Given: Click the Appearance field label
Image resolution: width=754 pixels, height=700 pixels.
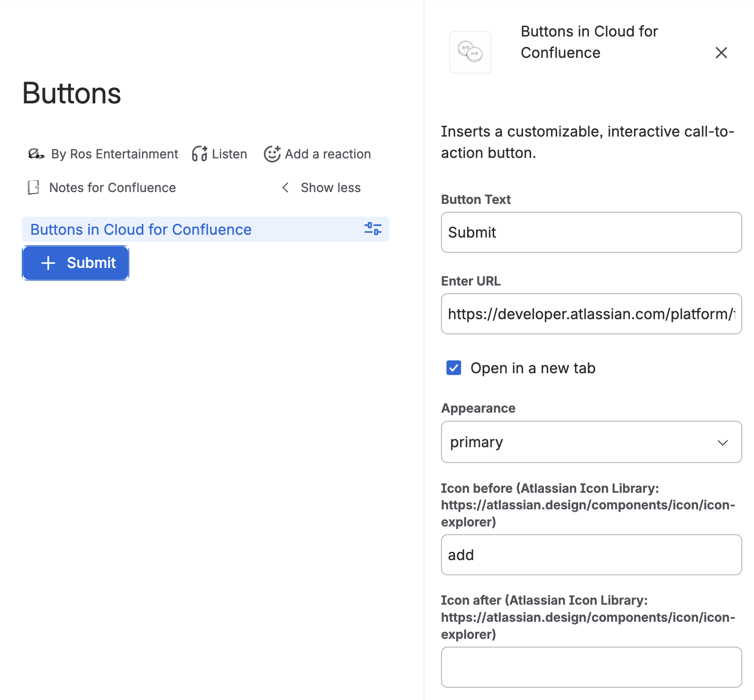Looking at the screenshot, I should pos(478,408).
